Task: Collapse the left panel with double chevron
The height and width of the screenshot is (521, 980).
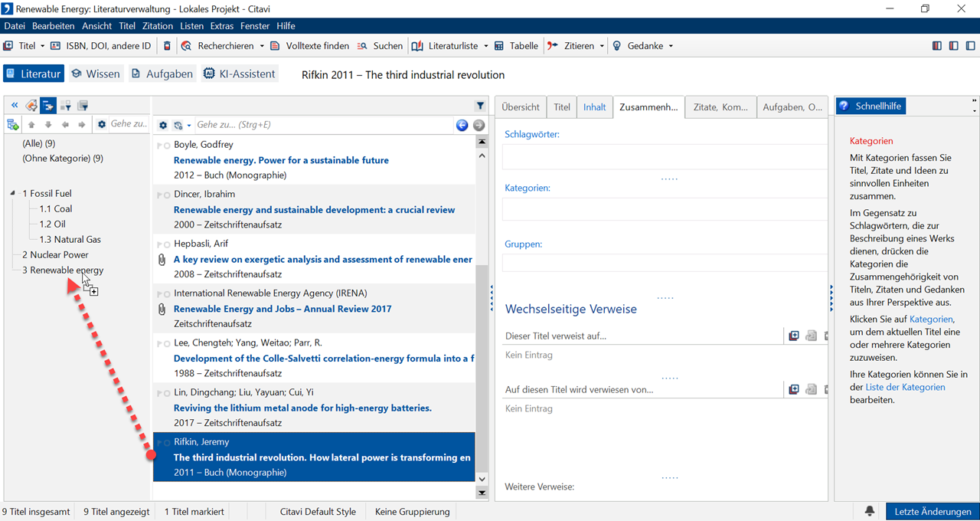Action: (x=14, y=106)
